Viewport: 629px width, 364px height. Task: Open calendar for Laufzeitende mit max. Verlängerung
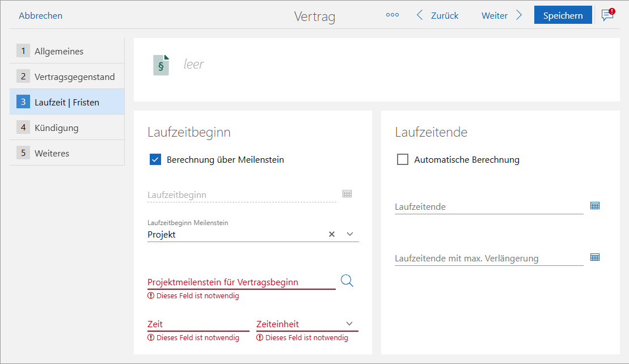click(594, 257)
